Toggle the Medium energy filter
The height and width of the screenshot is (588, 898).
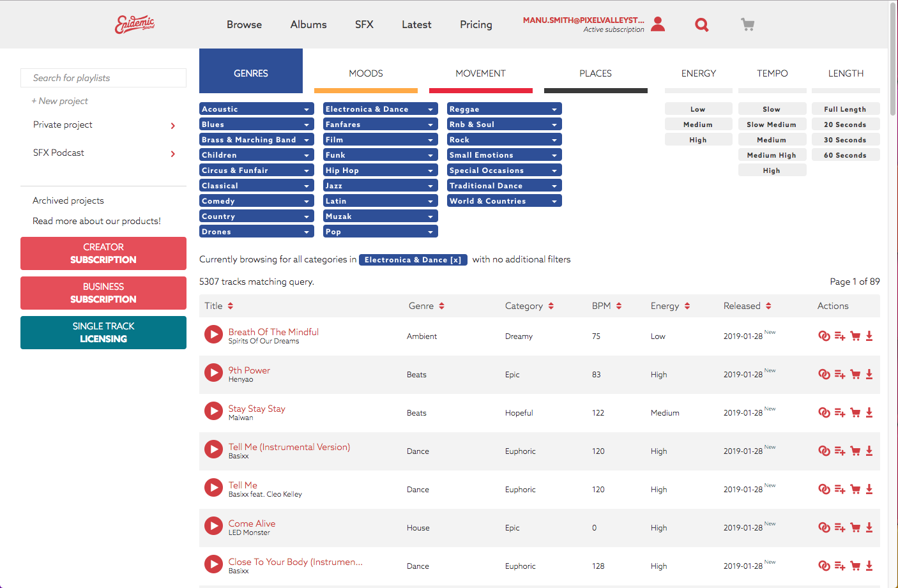pos(698,124)
